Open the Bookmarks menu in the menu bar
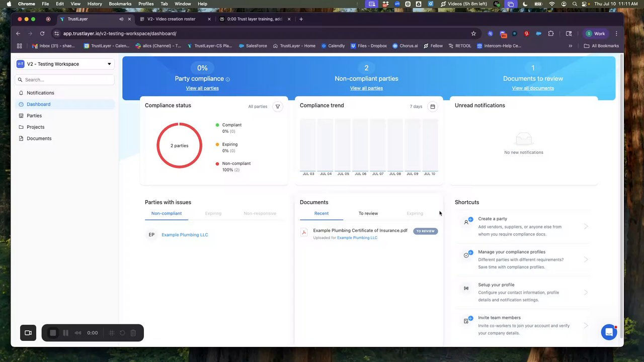This screenshot has height=362, width=644. click(x=120, y=4)
